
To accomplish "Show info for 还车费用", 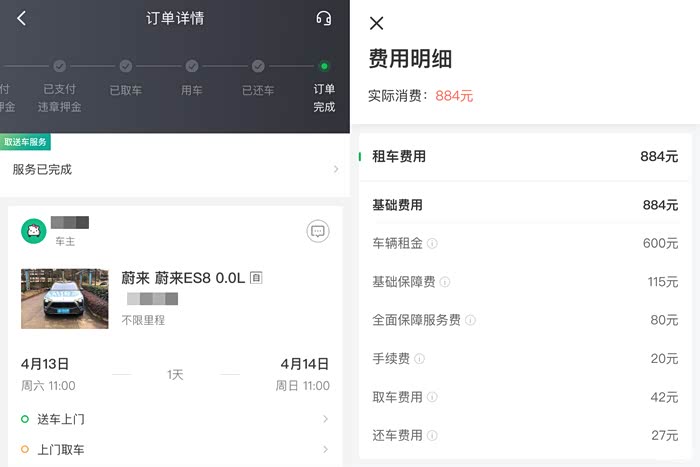I will (432, 435).
